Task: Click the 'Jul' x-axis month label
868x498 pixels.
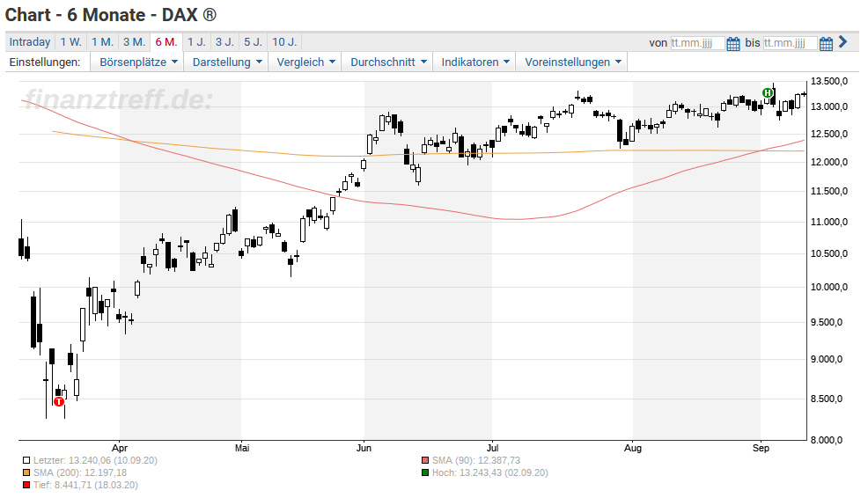Action: 492,448
